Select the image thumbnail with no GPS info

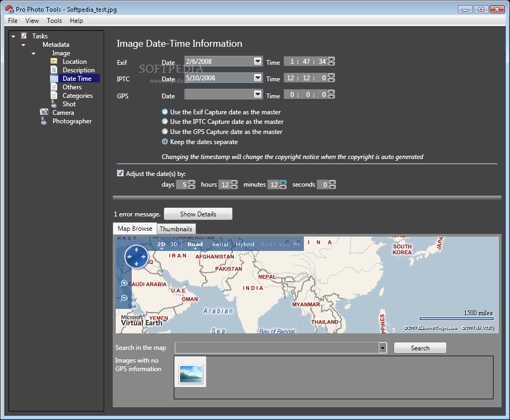[191, 373]
